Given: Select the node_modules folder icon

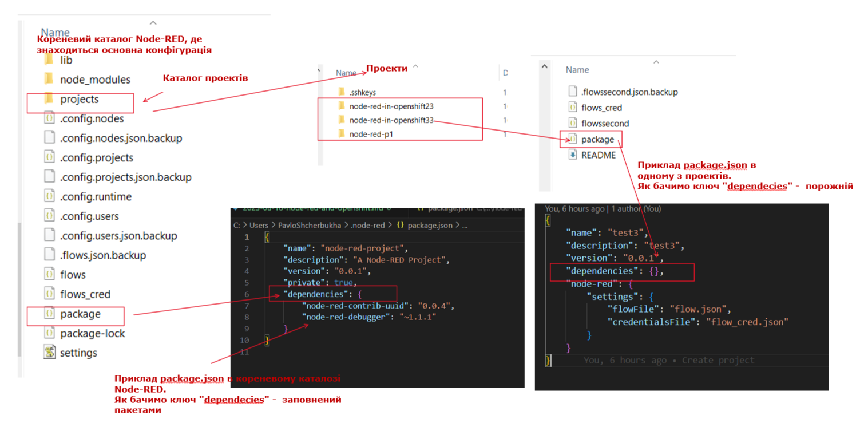Looking at the screenshot, I should [x=49, y=79].
